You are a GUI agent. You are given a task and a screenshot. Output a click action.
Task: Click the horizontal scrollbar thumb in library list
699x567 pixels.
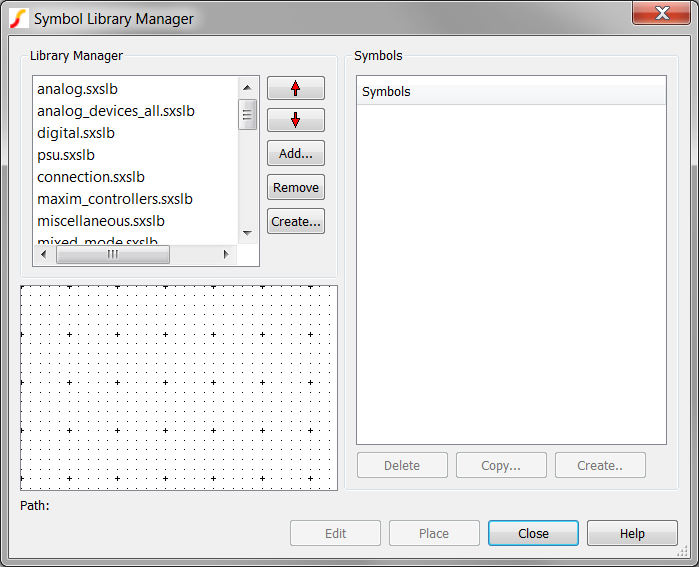[x=112, y=255]
